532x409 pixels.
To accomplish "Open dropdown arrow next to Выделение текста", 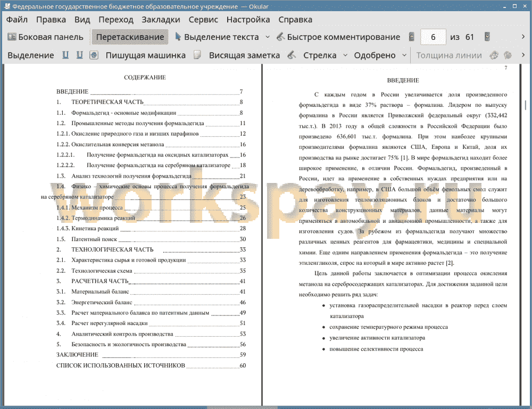I will 268,37.
